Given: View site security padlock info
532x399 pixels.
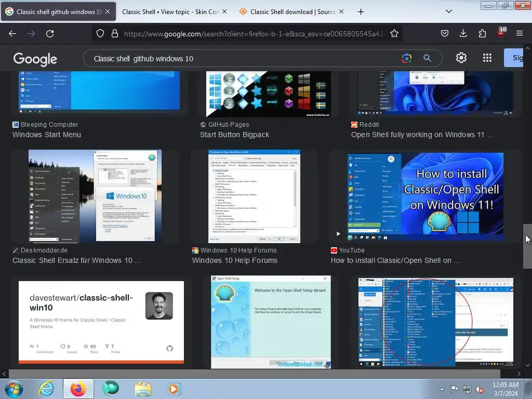Looking at the screenshot, I should click(x=115, y=33).
